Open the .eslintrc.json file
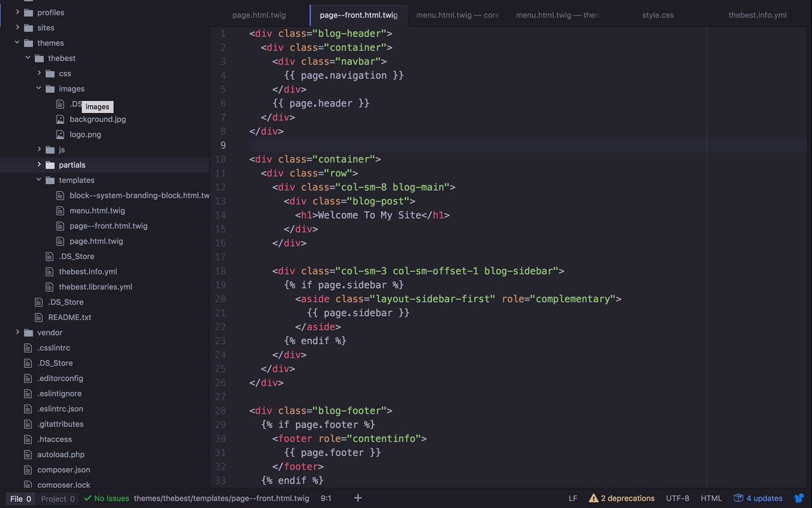Viewport: 812px width, 508px height. click(x=60, y=408)
